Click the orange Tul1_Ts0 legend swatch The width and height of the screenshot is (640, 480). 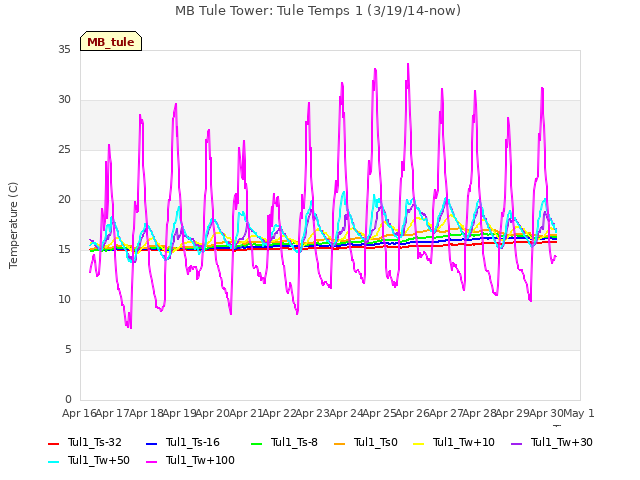tap(340, 444)
